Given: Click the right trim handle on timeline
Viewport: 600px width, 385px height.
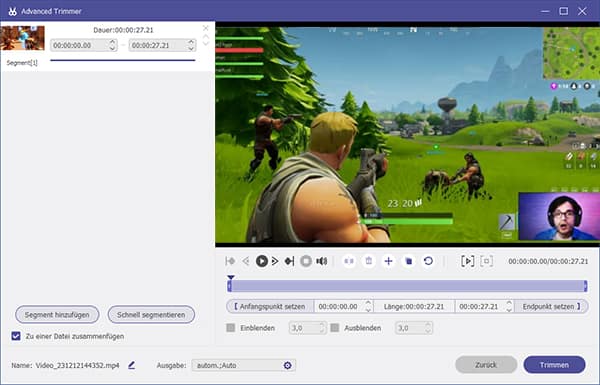Looking at the screenshot, I should tap(585, 286).
